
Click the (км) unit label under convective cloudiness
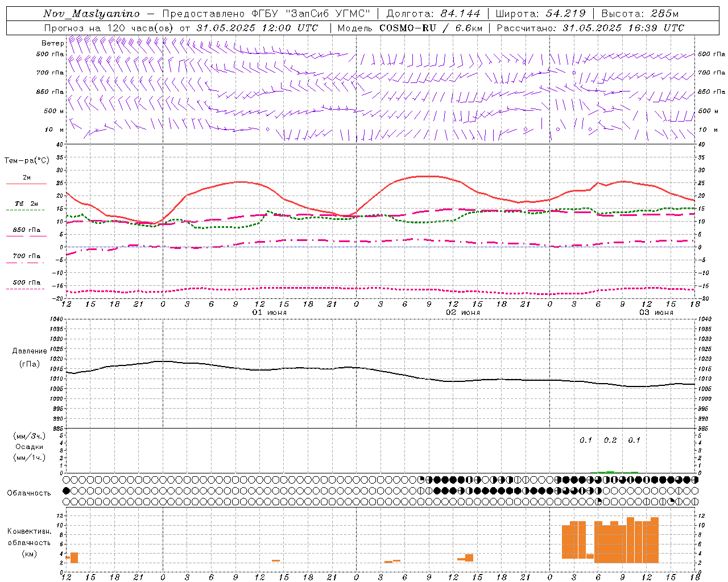pyautogui.click(x=30, y=554)
